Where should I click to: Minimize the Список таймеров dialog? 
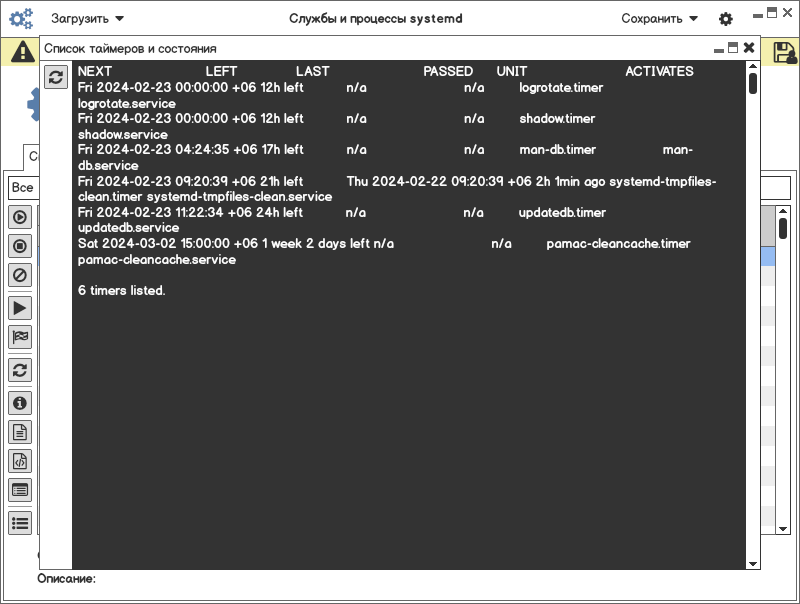(x=719, y=50)
